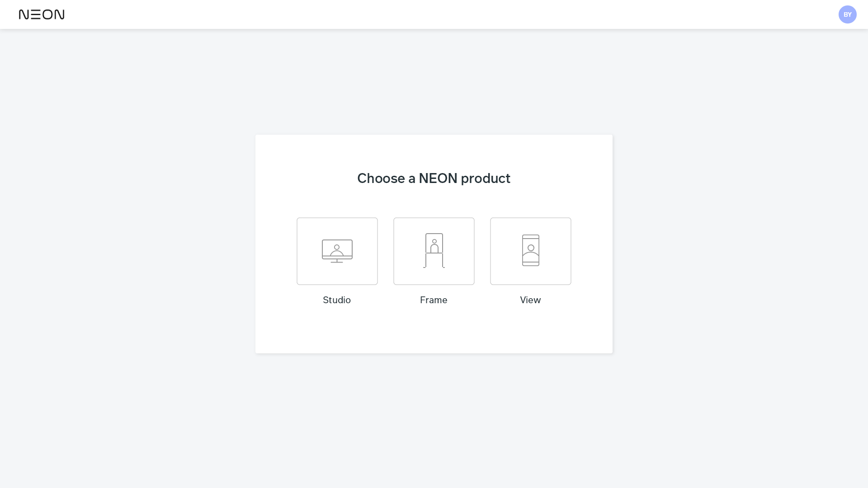Click the Studio text label

[337, 300]
